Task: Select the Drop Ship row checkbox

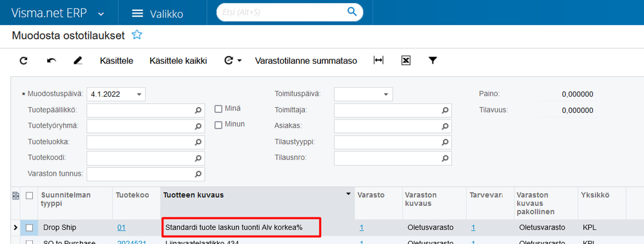Action: click(x=29, y=228)
